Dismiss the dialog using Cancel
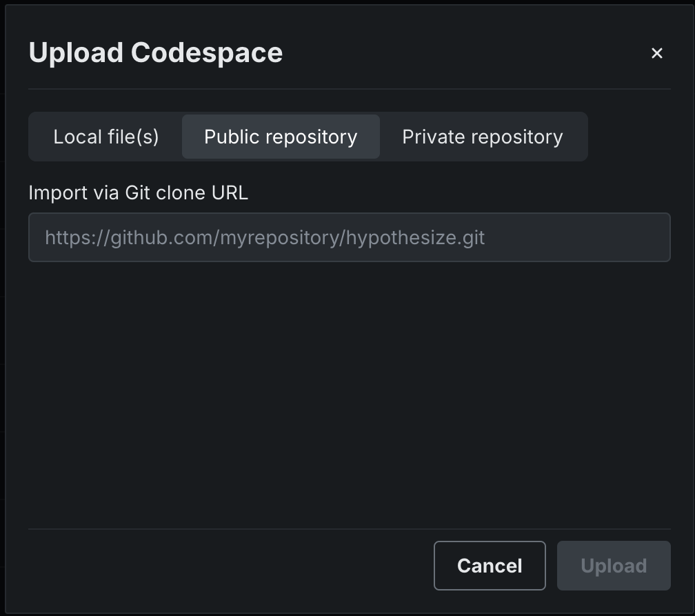Viewport: 695px width, 616px height. coord(490,566)
